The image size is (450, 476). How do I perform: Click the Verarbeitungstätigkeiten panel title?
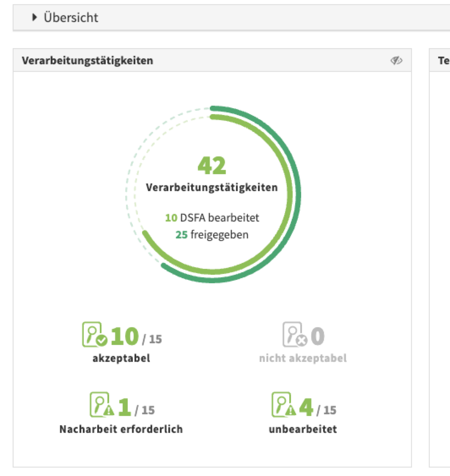pyautogui.click(x=88, y=61)
